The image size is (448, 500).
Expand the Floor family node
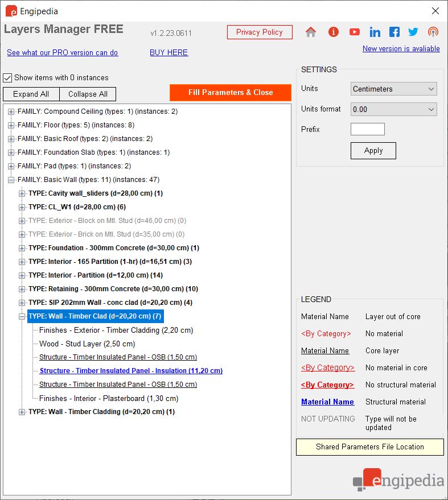[11, 125]
